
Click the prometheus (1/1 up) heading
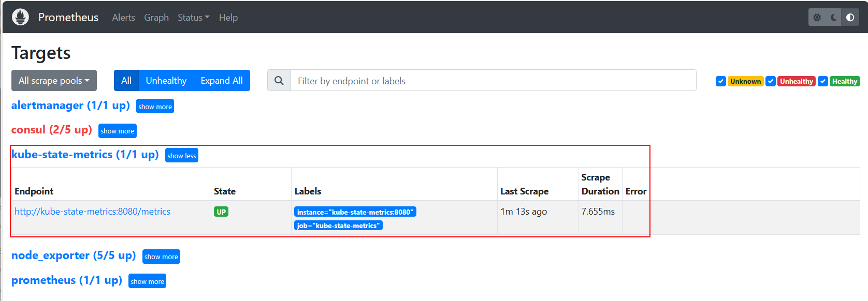point(67,280)
